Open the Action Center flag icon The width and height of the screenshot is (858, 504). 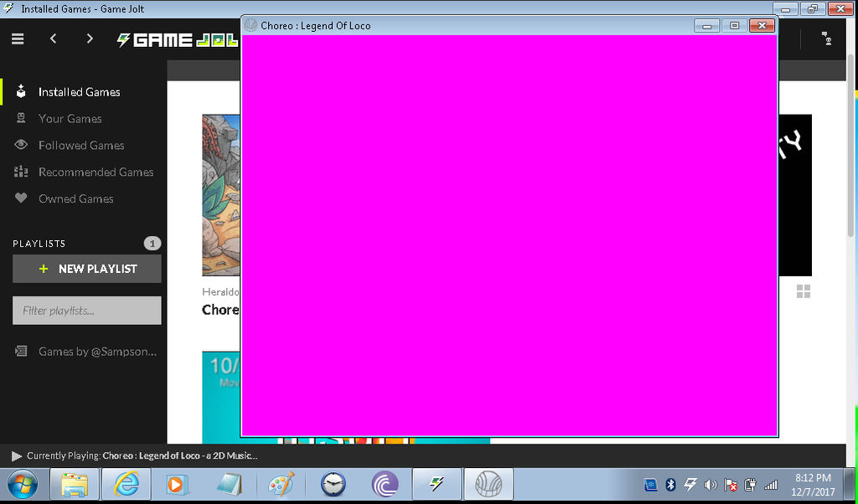coord(730,484)
